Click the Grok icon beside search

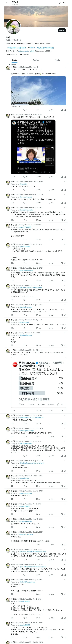click(x=60, y=3)
